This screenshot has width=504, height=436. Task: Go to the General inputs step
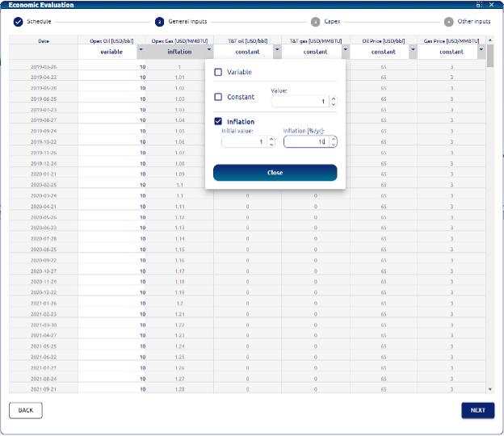[160, 22]
